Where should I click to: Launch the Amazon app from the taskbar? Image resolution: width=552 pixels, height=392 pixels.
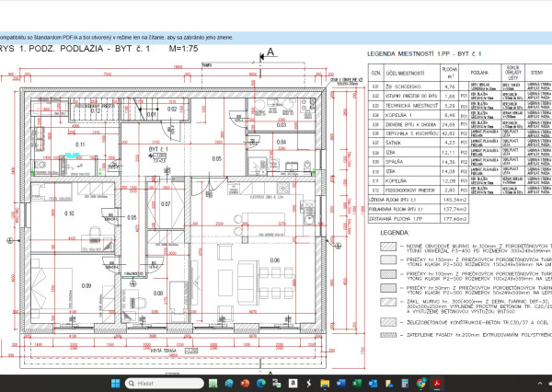(x=292, y=382)
